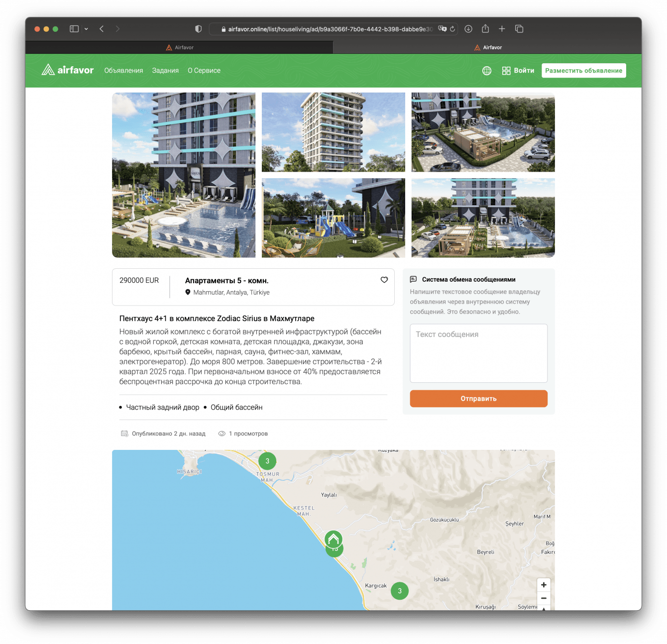Reload the page with the refresh icon

click(x=452, y=29)
